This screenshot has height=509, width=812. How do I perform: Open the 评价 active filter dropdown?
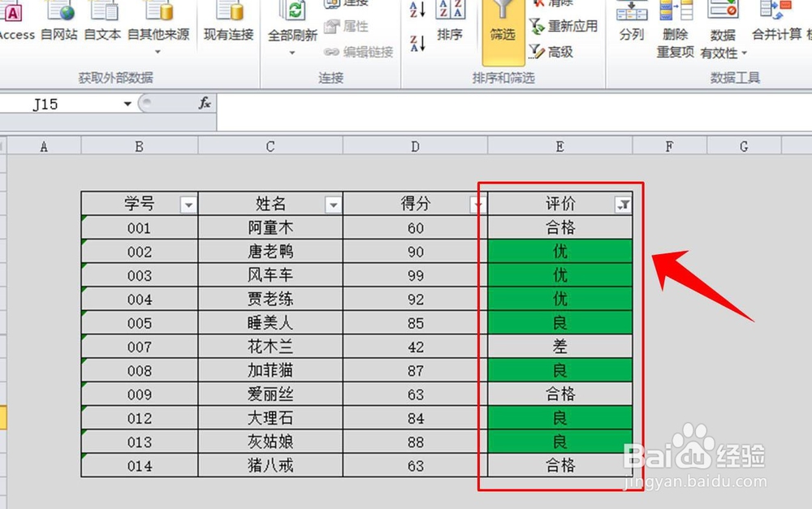[624, 205]
